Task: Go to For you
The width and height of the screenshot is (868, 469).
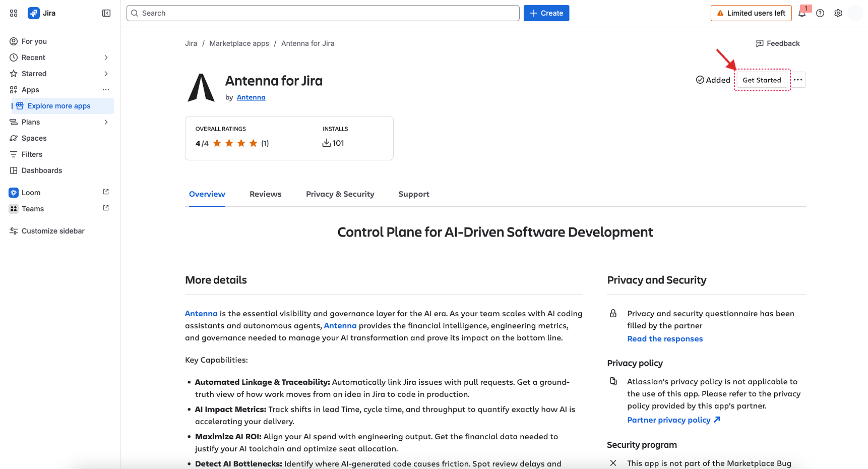Action: pyautogui.click(x=60, y=41)
